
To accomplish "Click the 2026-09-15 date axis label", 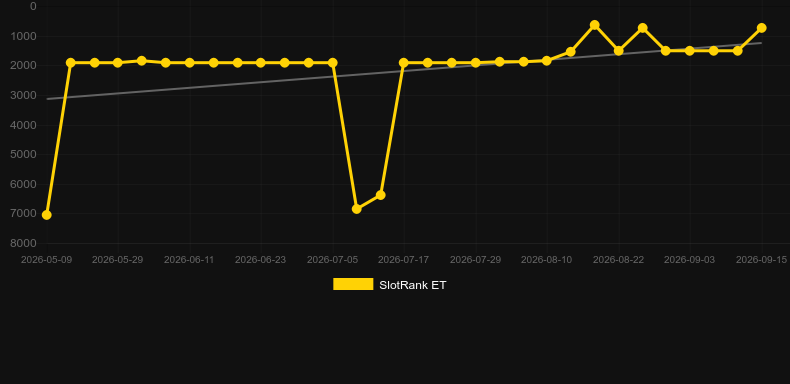I will pos(761,260).
